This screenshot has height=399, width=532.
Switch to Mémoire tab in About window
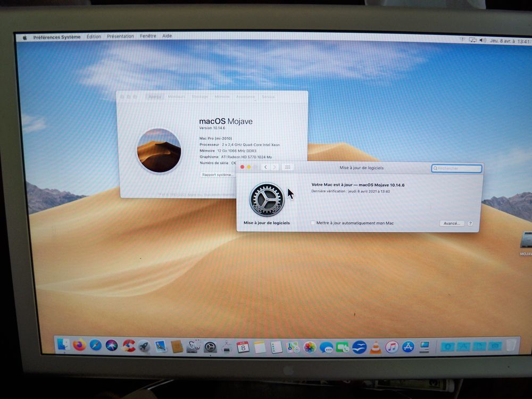pos(222,97)
